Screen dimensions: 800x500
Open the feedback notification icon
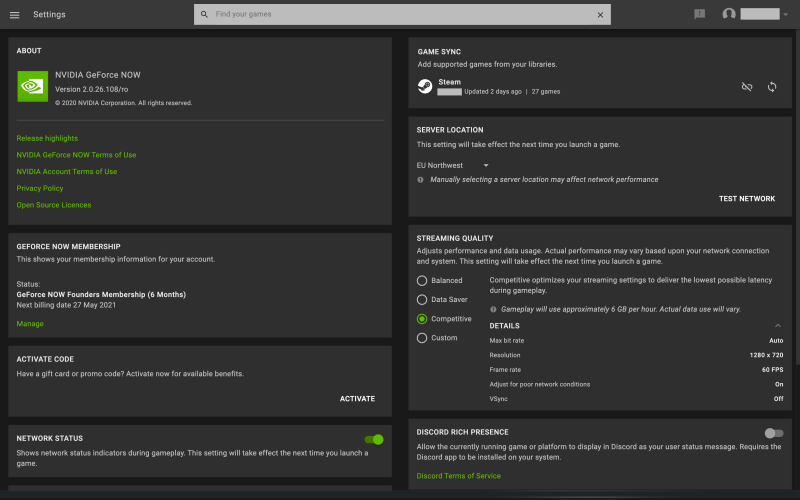[699, 14]
